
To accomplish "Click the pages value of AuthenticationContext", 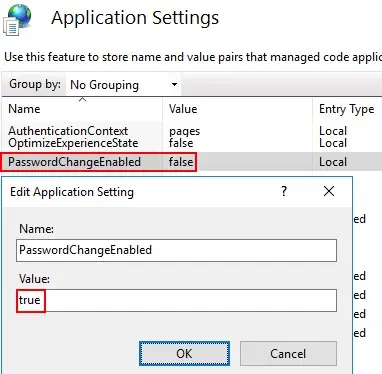I will (184, 131).
